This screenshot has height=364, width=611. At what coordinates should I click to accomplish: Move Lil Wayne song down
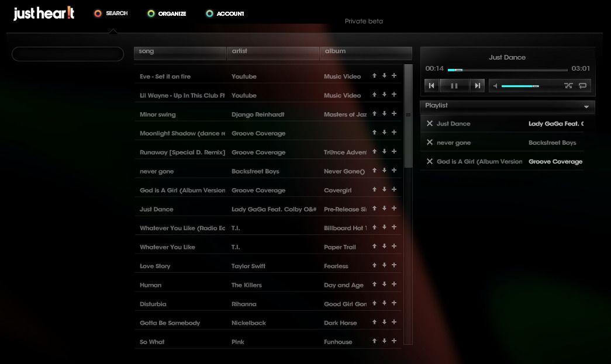tap(384, 95)
